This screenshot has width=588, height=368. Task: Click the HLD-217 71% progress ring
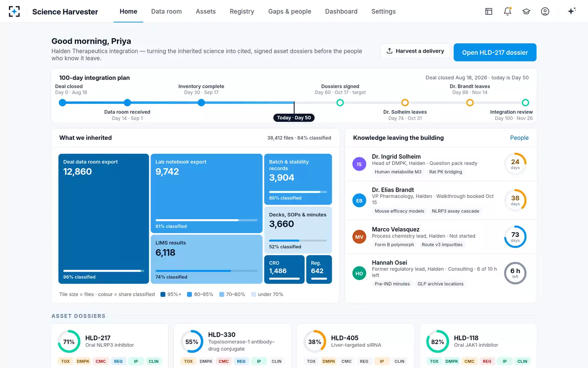[69, 341]
